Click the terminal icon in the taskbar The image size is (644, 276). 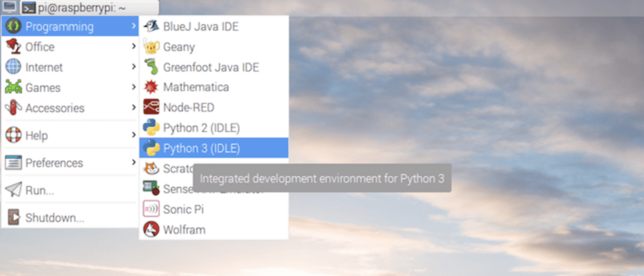[28, 8]
